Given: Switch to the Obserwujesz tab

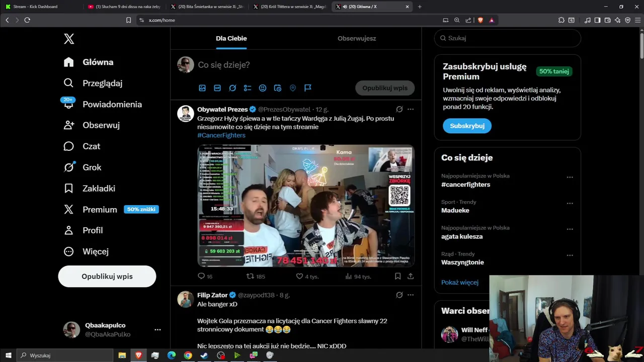Looking at the screenshot, I should point(357,38).
